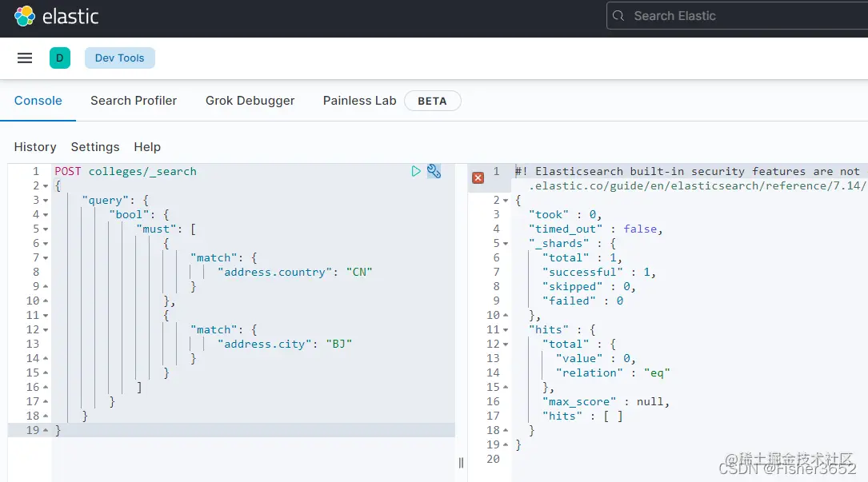This screenshot has height=482, width=868.
Task: Collapse the "_shards" block in the response
Action: click(506, 244)
